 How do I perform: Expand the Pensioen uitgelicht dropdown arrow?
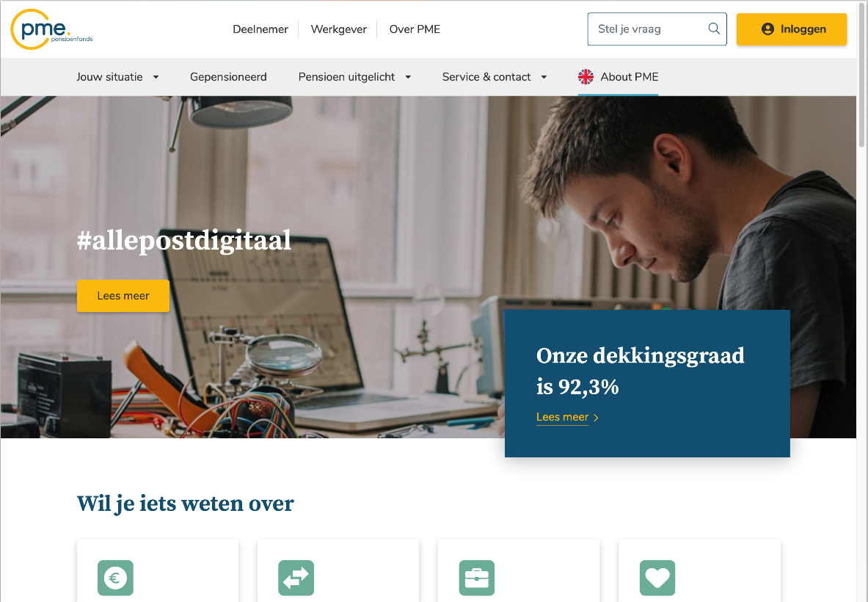(x=408, y=77)
